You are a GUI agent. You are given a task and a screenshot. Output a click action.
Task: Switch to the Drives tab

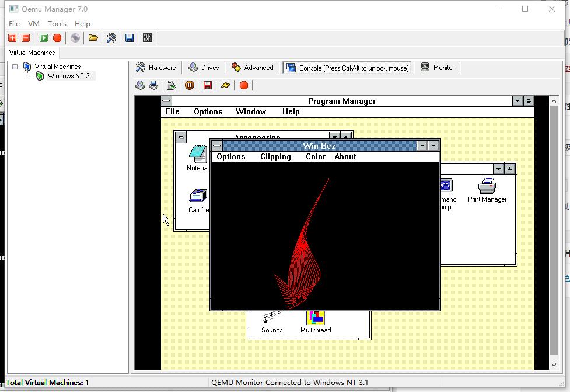click(x=204, y=68)
